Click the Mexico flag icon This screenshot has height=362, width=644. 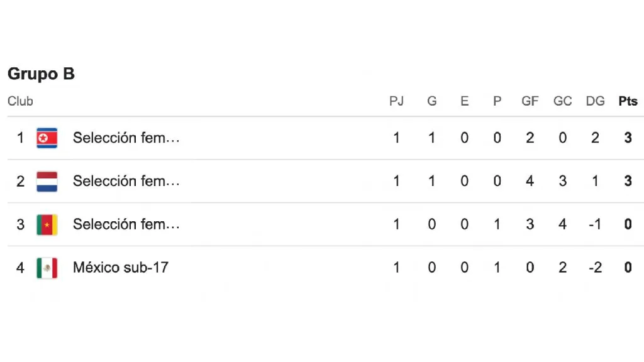coord(47,268)
